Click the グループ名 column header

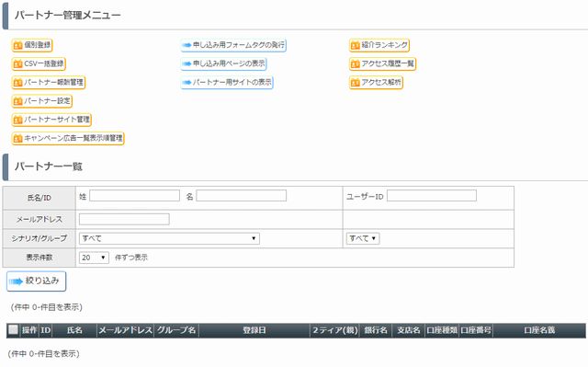click(x=176, y=330)
